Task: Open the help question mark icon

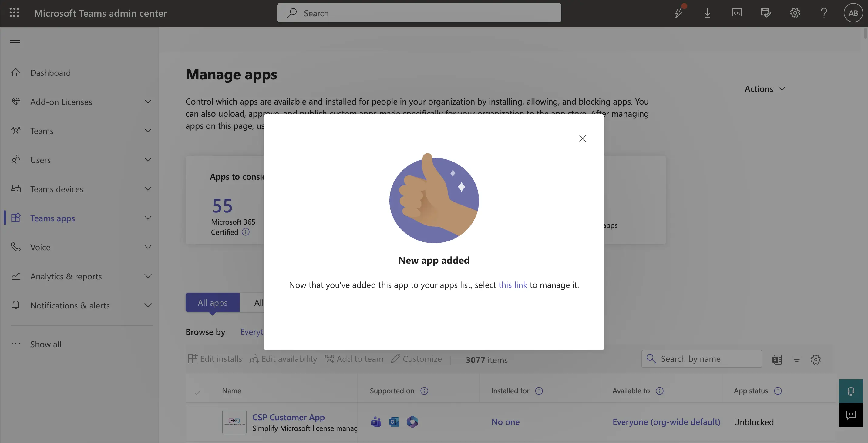Action: (824, 13)
